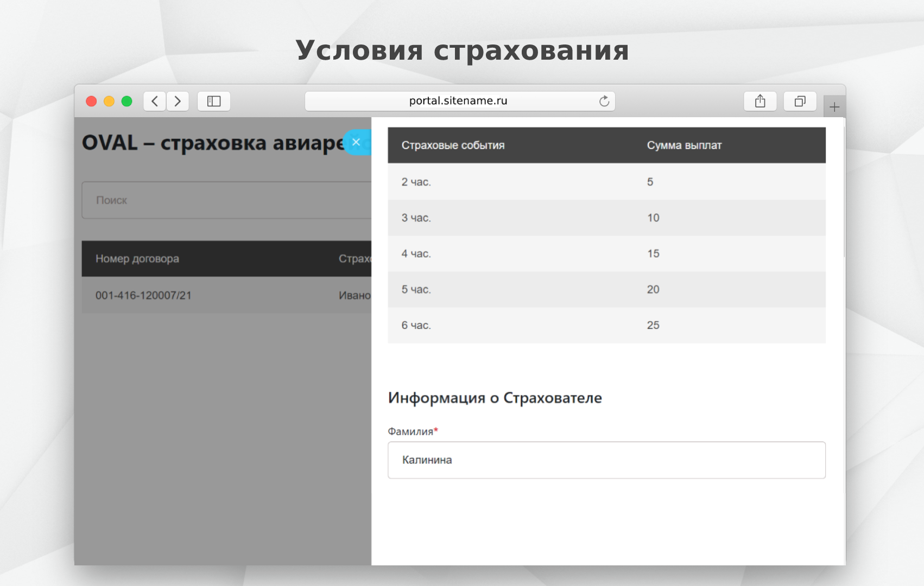Select the 2 час. table row

[606, 182]
